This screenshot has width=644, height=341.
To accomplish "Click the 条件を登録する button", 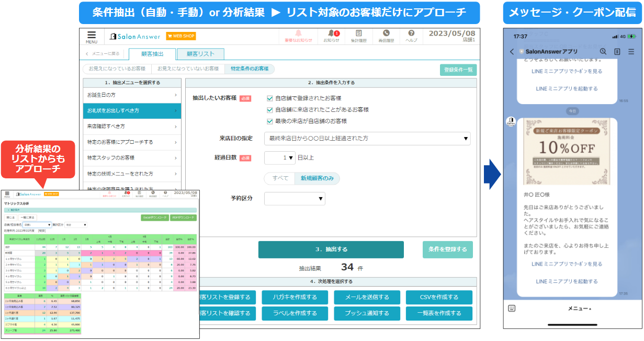I will point(447,249).
